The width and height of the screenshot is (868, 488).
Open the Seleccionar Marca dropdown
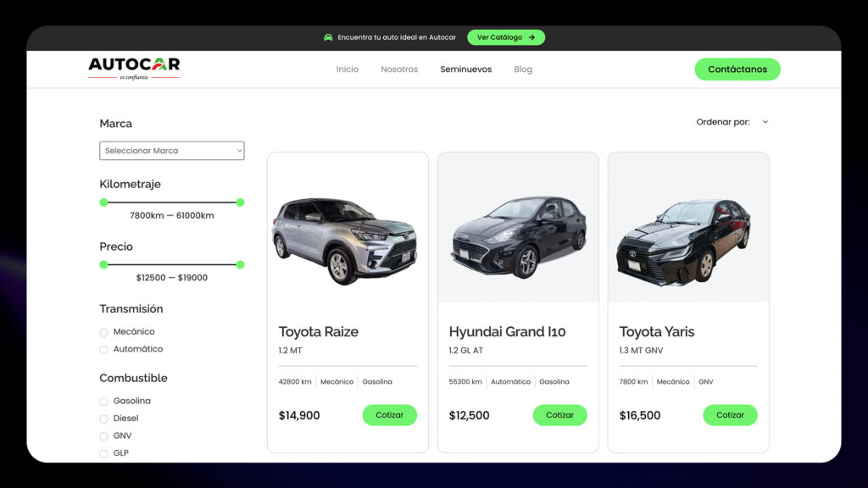point(171,151)
